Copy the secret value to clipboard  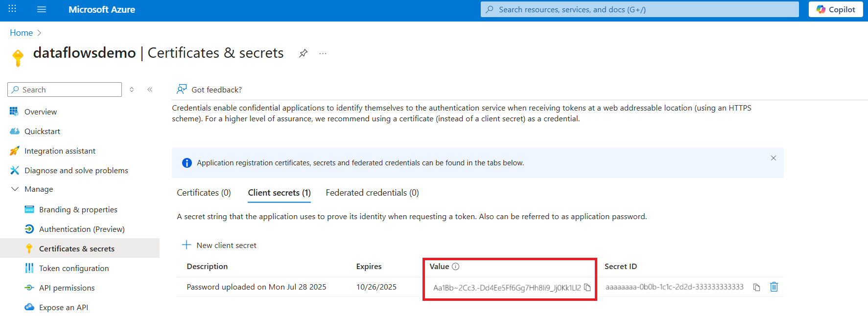587,288
